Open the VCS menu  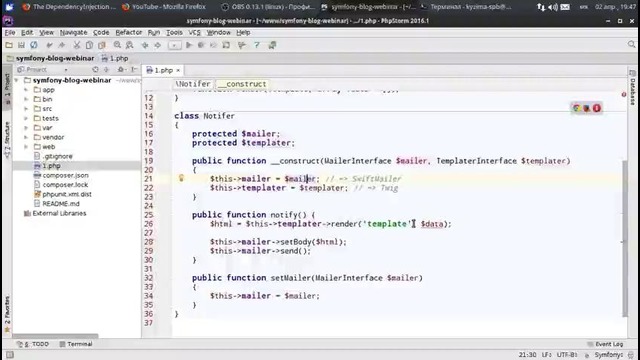pos(194,32)
